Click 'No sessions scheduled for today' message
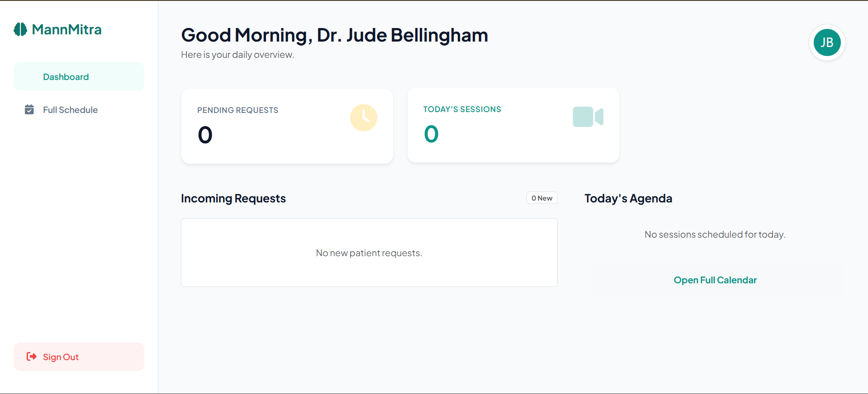This screenshot has height=394, width=868. [x=715, y=235]
